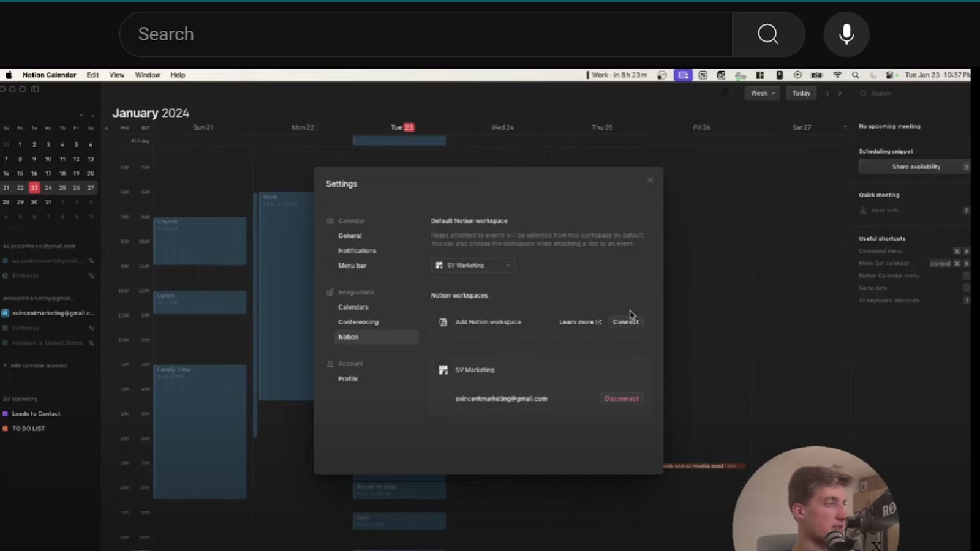Click the Notion N icon in menu bar
Image resolution: width=980 pixels, height=551 pixels.
pos(703,75)
